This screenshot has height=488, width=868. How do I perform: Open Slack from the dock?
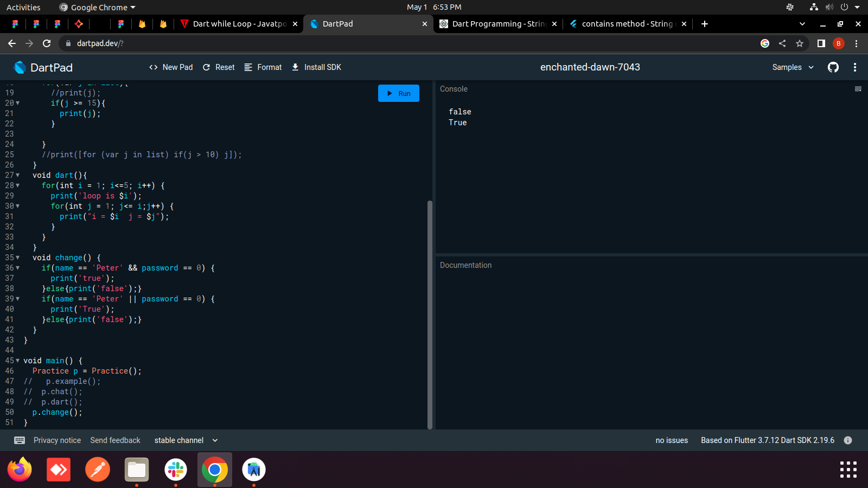(176, 470)
